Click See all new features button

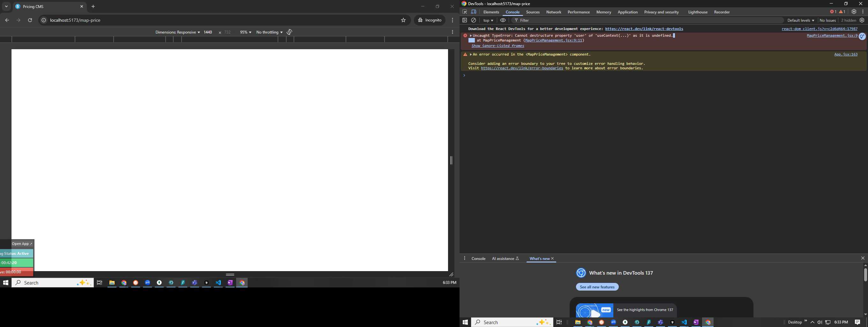pos(597,287)
